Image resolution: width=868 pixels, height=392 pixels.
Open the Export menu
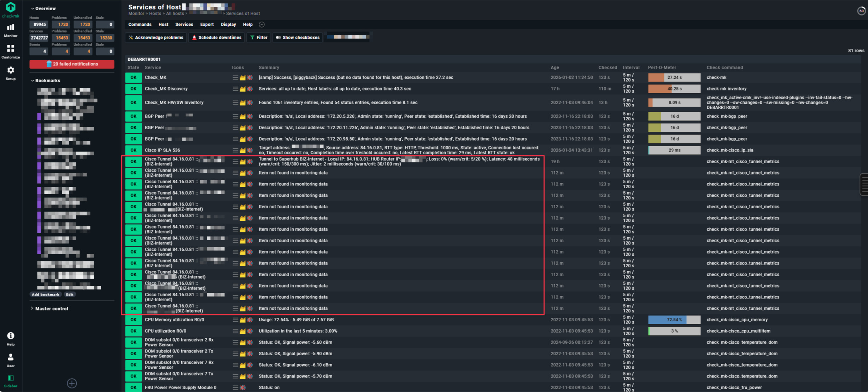207,25
